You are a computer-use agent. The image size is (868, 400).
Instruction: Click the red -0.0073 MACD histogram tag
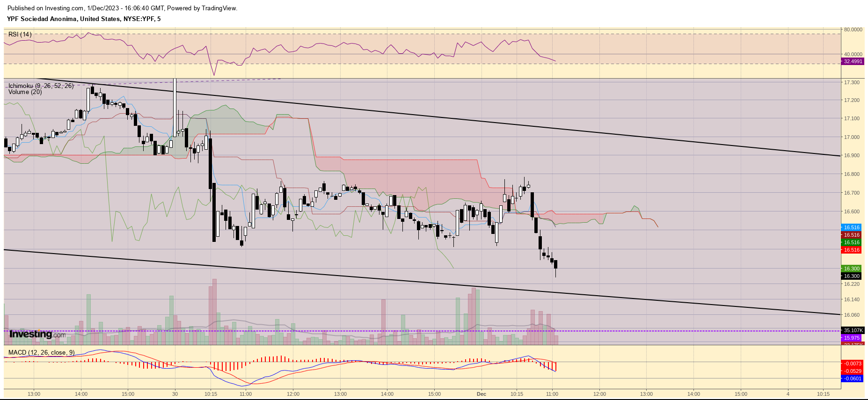click(x=853, y=364)
